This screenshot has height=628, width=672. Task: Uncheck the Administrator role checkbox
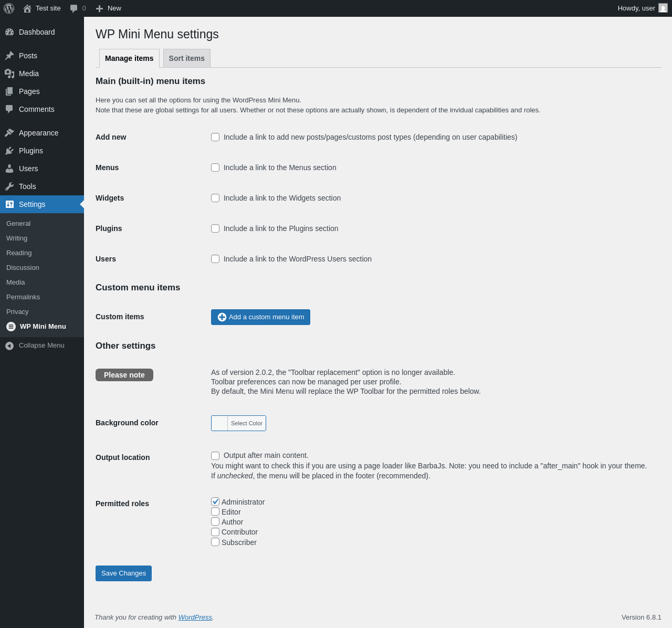click(x=215, y=501)
